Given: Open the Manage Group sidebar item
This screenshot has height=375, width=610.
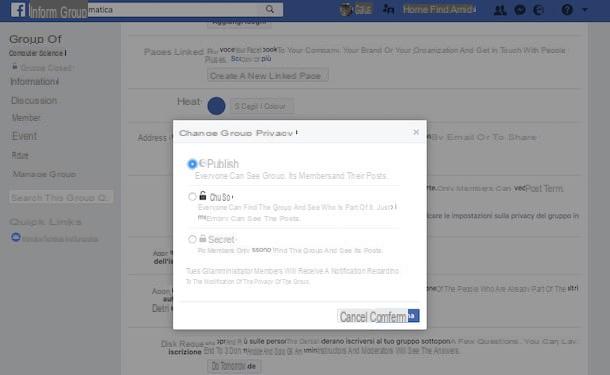Looking at the screenshot, I should click(x=44, y=174).
